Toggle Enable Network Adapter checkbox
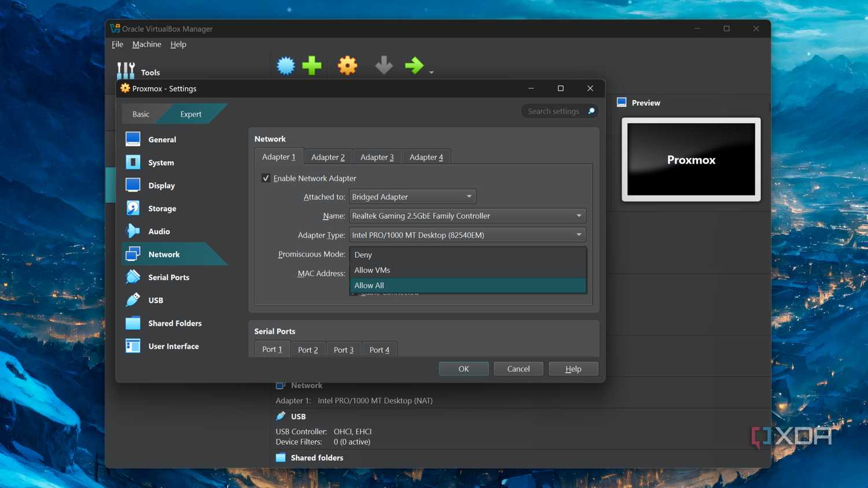Screen dimensions: 868x488 266,178
